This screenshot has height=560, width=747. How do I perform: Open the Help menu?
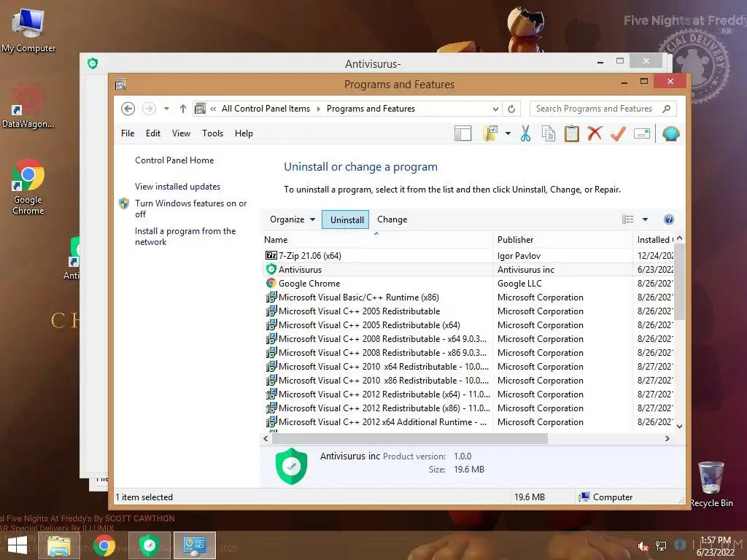click(x=244, y=133)
